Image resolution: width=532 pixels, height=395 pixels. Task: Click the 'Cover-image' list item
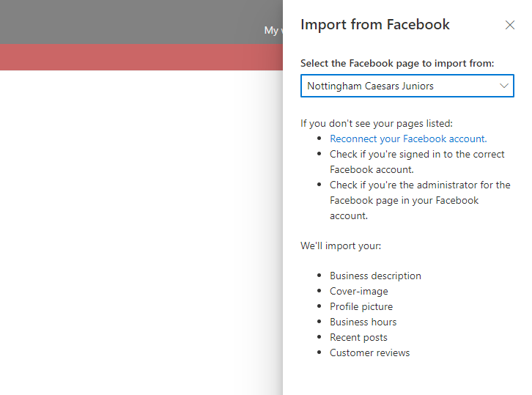(358, 291)
